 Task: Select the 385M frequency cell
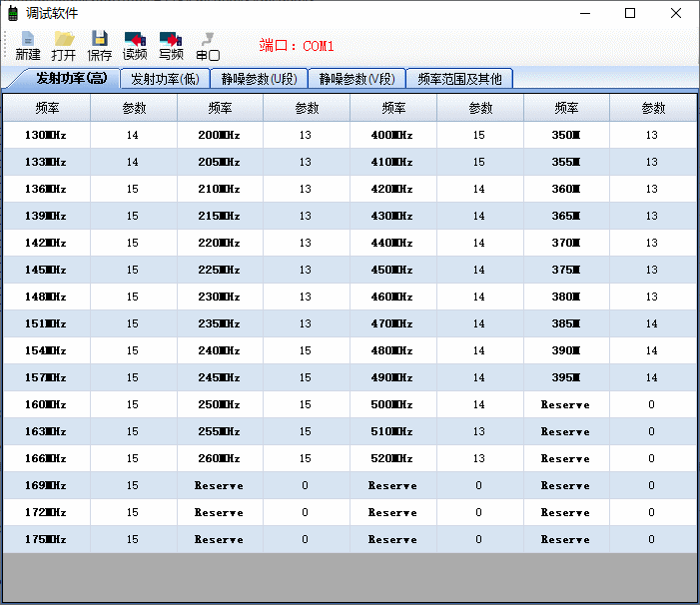coord(566,323)
